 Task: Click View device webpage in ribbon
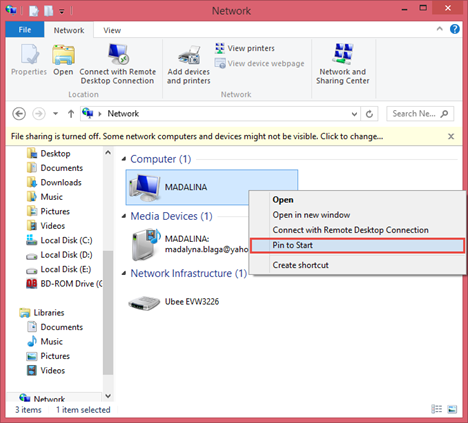tap(259, 63)
